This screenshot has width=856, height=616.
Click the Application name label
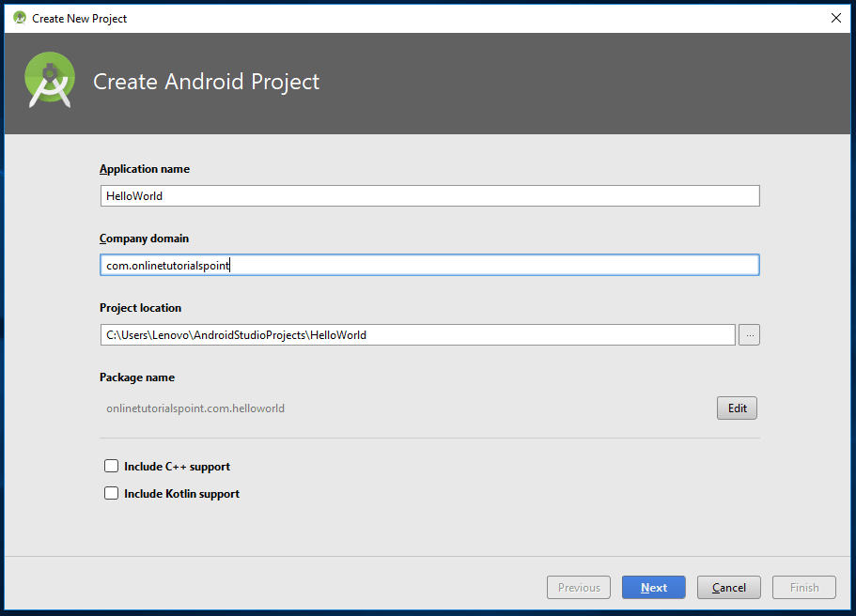145,169
